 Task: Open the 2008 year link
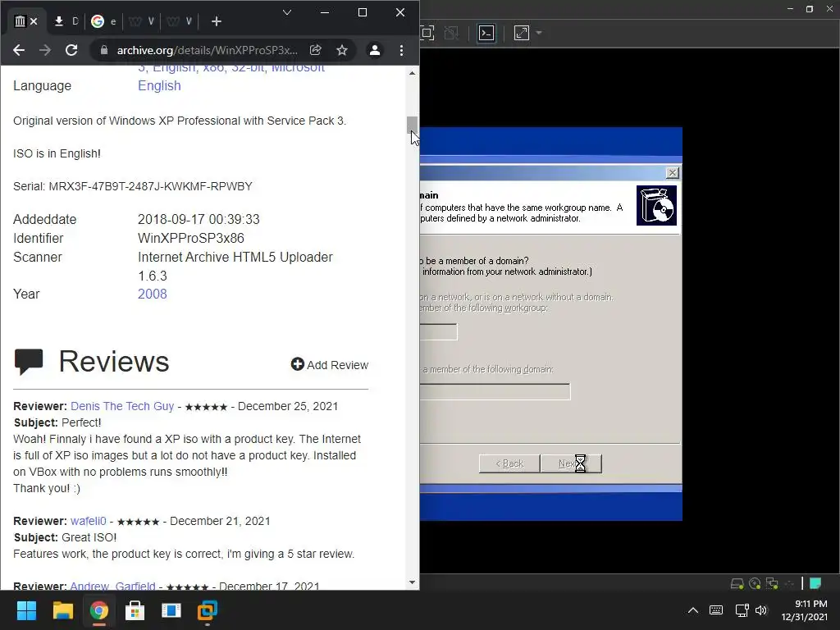152,294
